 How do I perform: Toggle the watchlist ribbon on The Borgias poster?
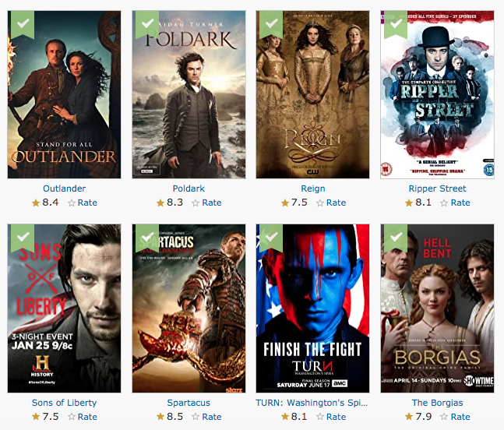click(396, 238)
